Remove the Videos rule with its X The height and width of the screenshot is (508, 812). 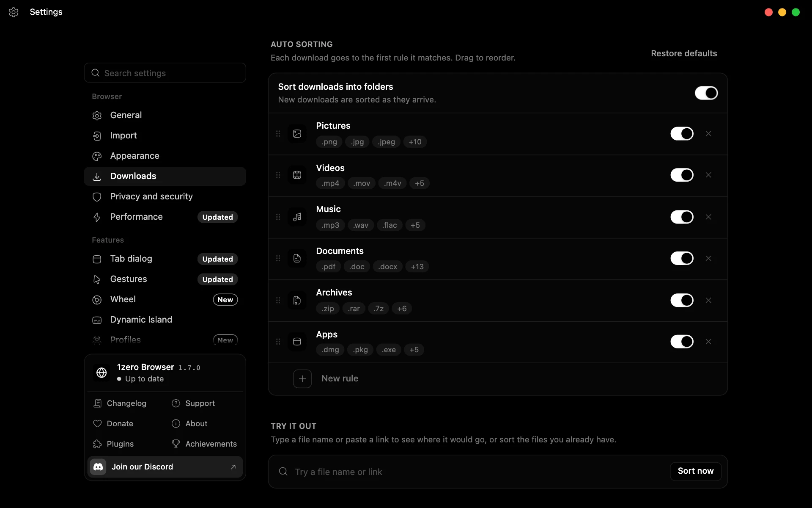(x=708, y=175)
